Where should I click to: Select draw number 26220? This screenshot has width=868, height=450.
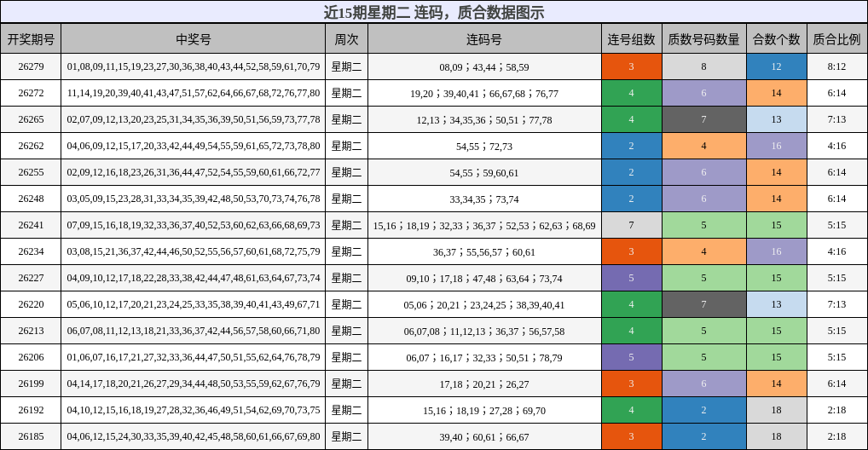pos(31,304)
